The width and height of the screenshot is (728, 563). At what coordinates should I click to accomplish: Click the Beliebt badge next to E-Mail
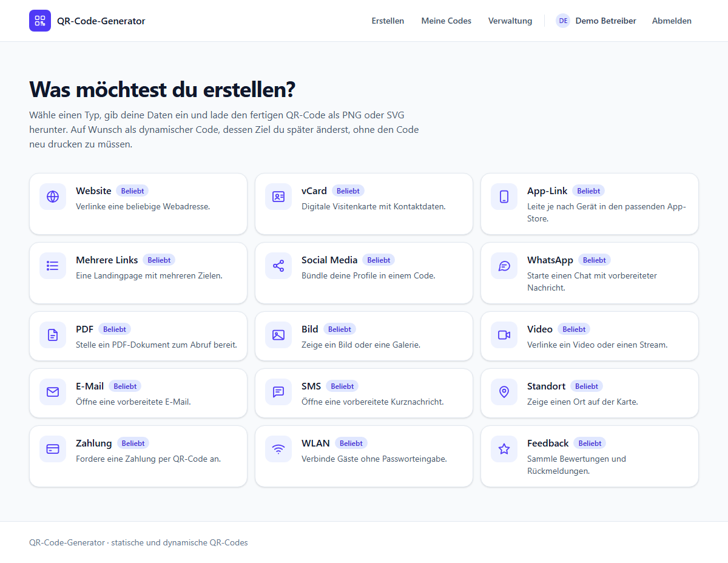[125, 386]
